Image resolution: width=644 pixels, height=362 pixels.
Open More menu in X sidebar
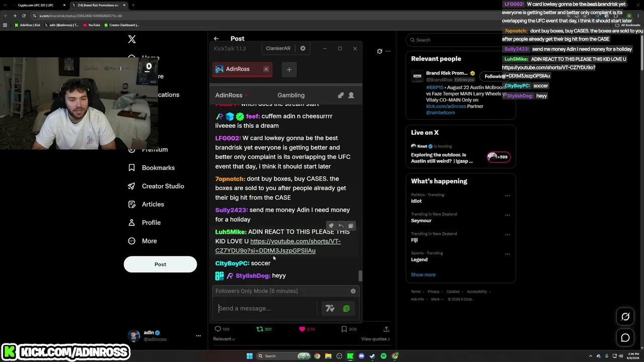tap(142, 241)
